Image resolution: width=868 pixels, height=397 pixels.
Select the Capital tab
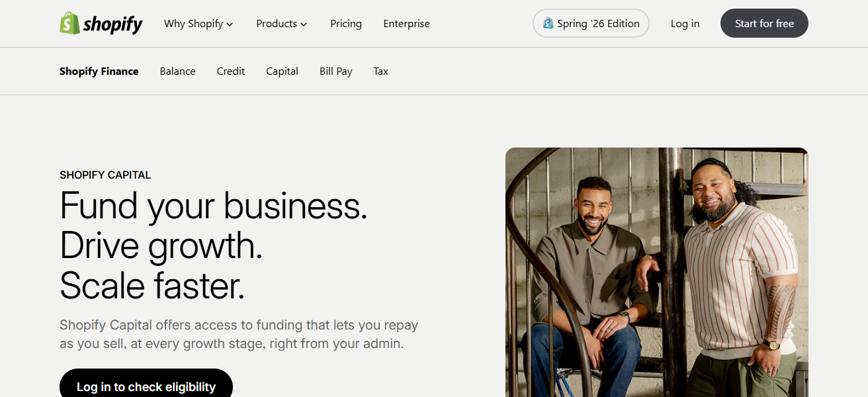(x=282, y=71)
